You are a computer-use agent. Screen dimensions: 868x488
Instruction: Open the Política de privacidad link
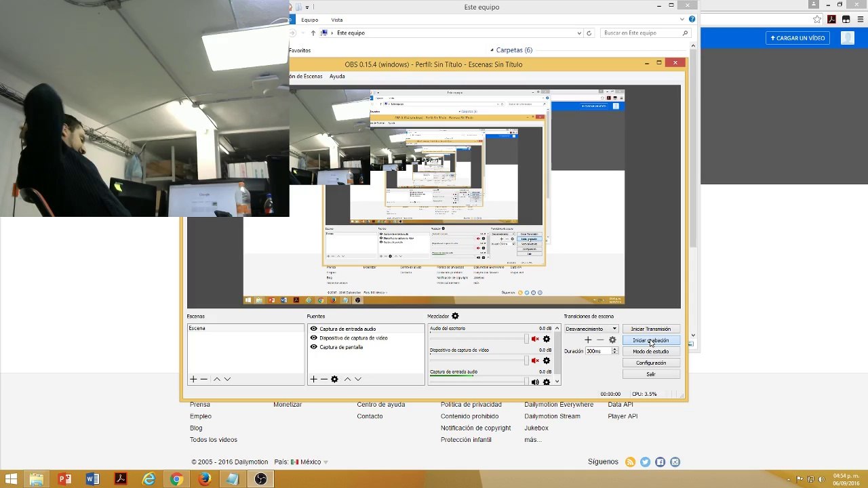click(471, 405)
